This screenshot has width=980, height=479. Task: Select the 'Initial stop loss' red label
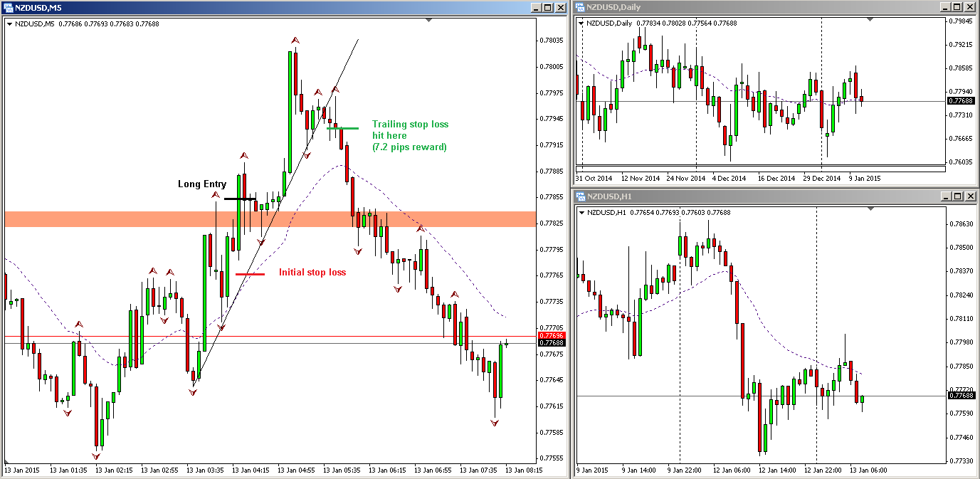point(312,272)
